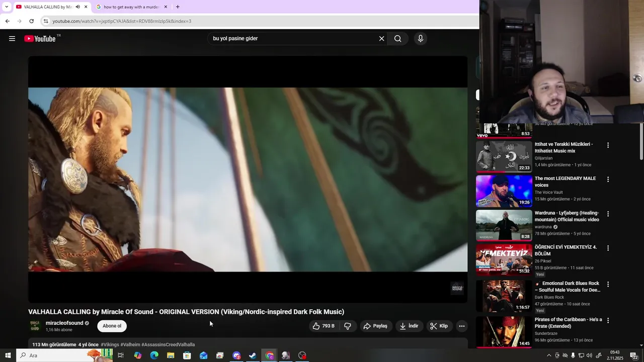644x362 pixels.
Task: Open options for LEGENDARY MALE voices video
Action: (608, 179)
